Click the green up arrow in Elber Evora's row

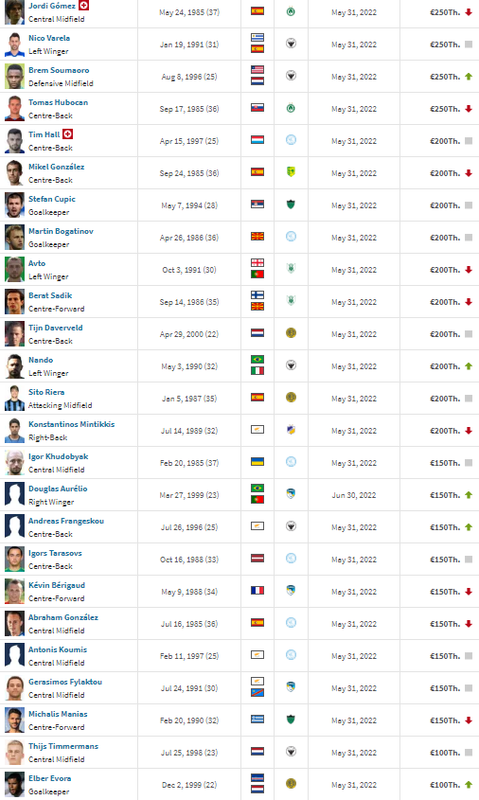pyautogui.click(x=468, y=785)
